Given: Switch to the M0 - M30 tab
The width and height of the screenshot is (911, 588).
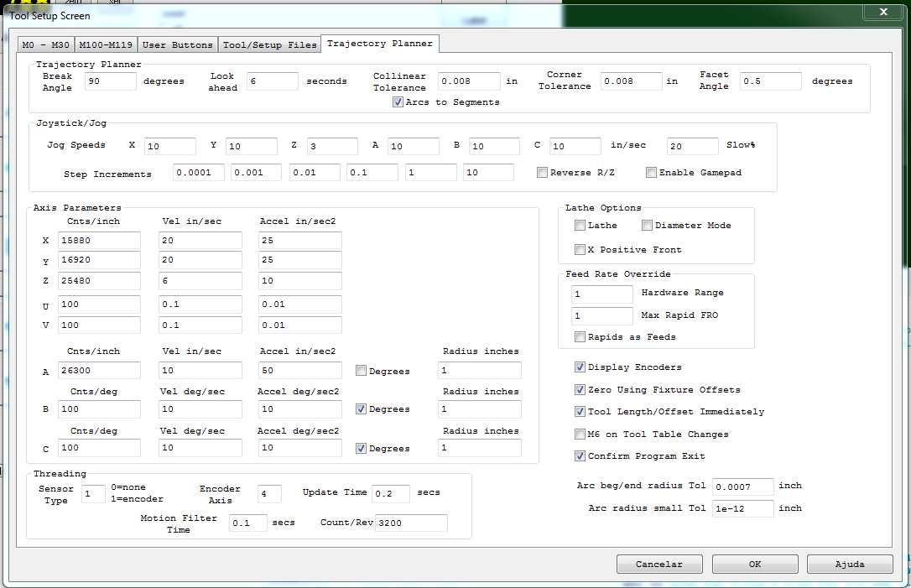Looking at the screenshot, I should [x=46, y=44].
